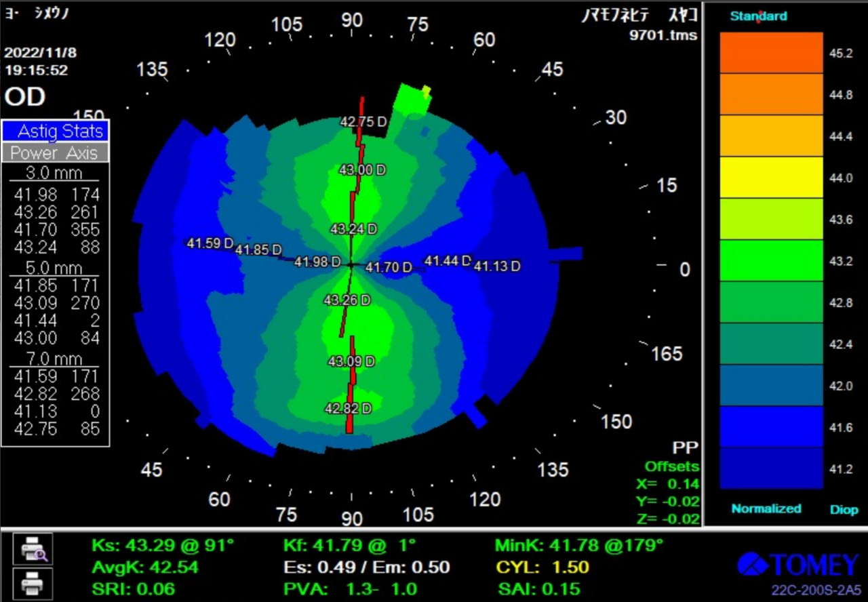Screen dimensions: 868x602
Task: Click the 3.0 mm zone heading
Action: coord(54,173)
